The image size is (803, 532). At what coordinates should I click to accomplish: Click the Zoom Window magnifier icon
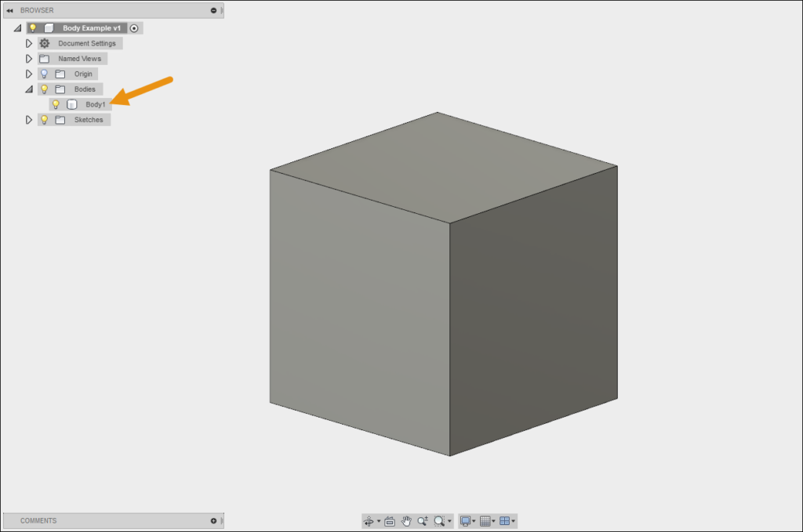point(439,521)
